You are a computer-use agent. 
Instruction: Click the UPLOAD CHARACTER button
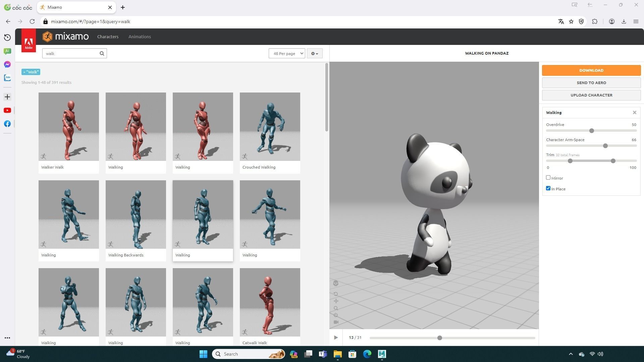[x=591, y=95]
